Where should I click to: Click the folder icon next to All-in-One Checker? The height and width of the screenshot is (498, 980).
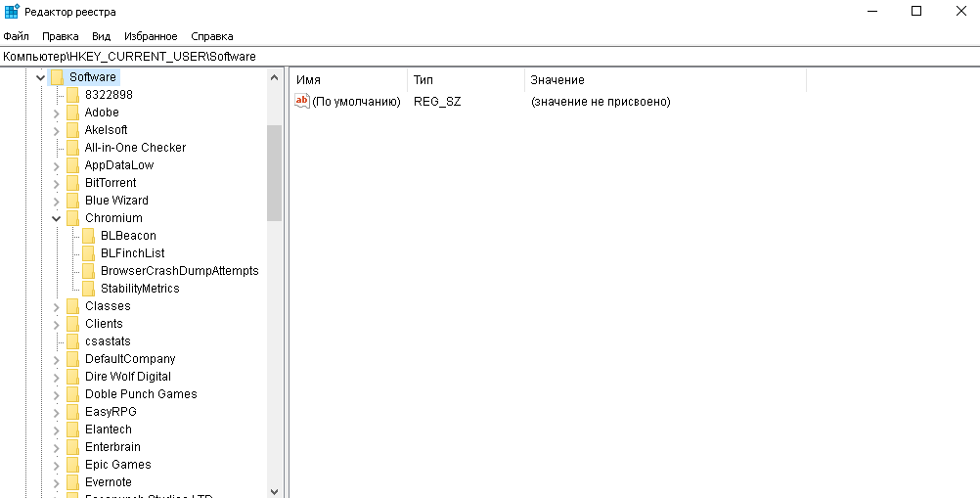tap(73, 148)
